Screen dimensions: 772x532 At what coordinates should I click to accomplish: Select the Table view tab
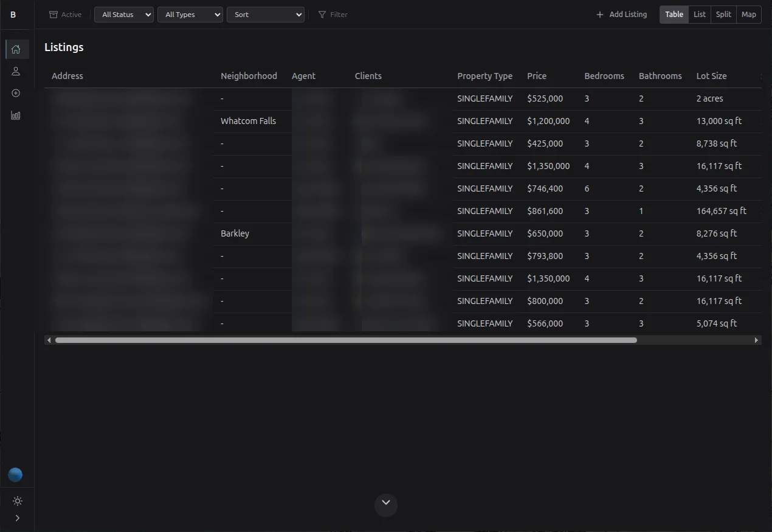click(x=674, y=14)
